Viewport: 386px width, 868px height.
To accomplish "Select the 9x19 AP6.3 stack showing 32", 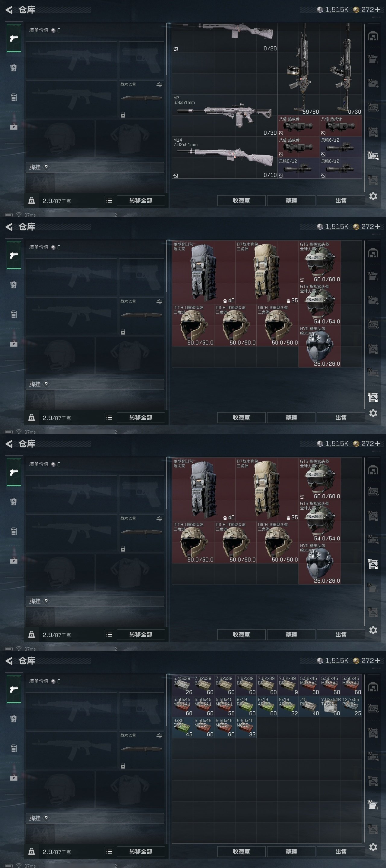I will pos(288,706).
